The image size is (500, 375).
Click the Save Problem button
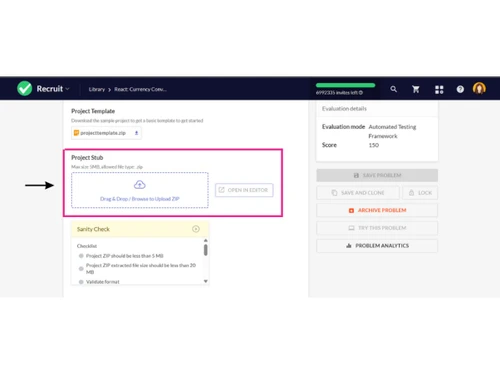[377, 175]
